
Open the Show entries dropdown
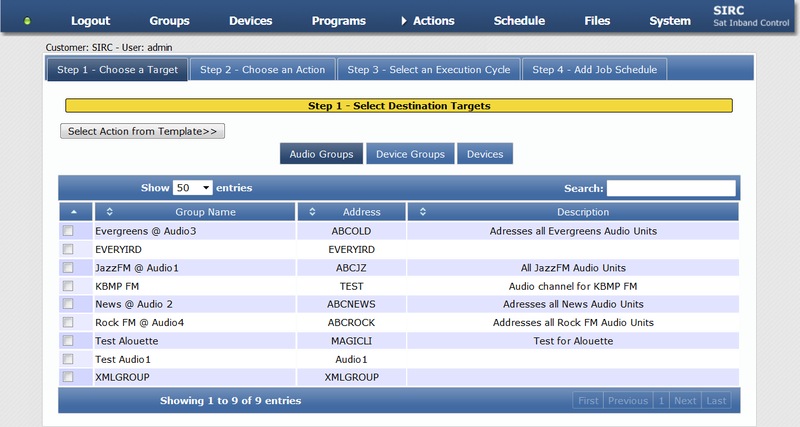192,188
